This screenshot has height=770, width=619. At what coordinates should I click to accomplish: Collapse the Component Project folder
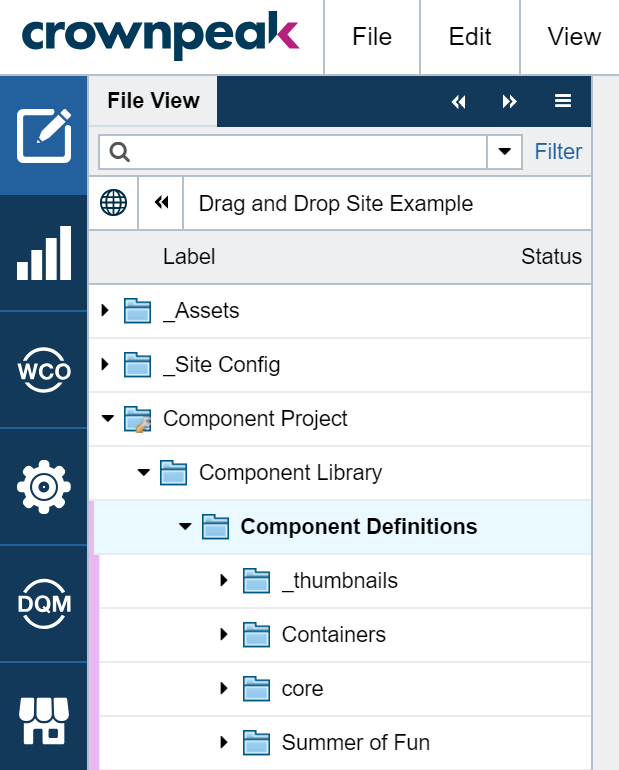coord(108,419)
